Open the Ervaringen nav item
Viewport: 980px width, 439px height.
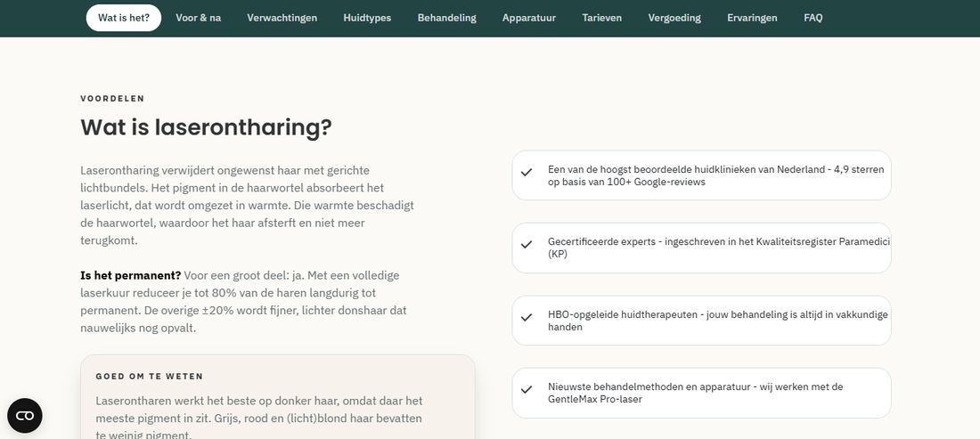752,18
